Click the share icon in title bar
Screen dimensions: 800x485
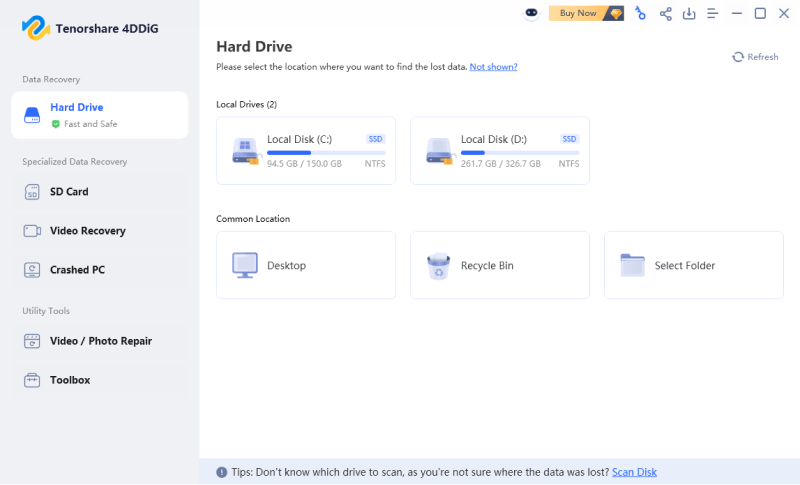point(665,13)
